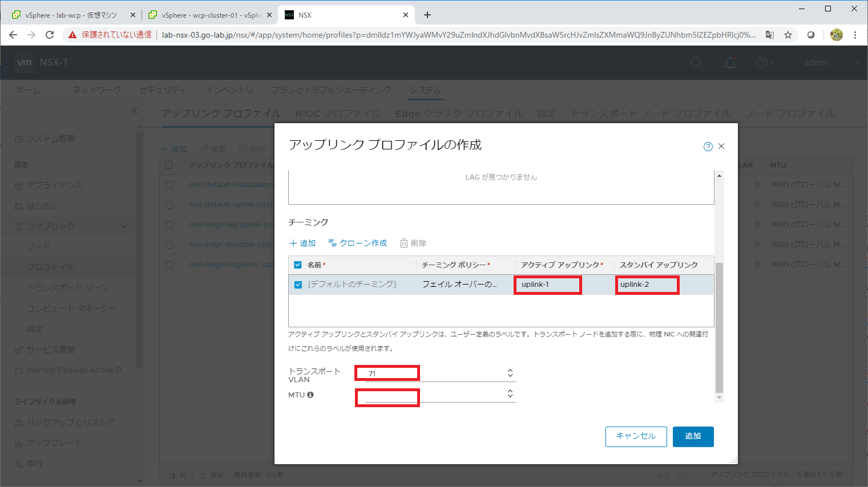Open コンピュート マネージャ in the sidebar

(72, 309)
